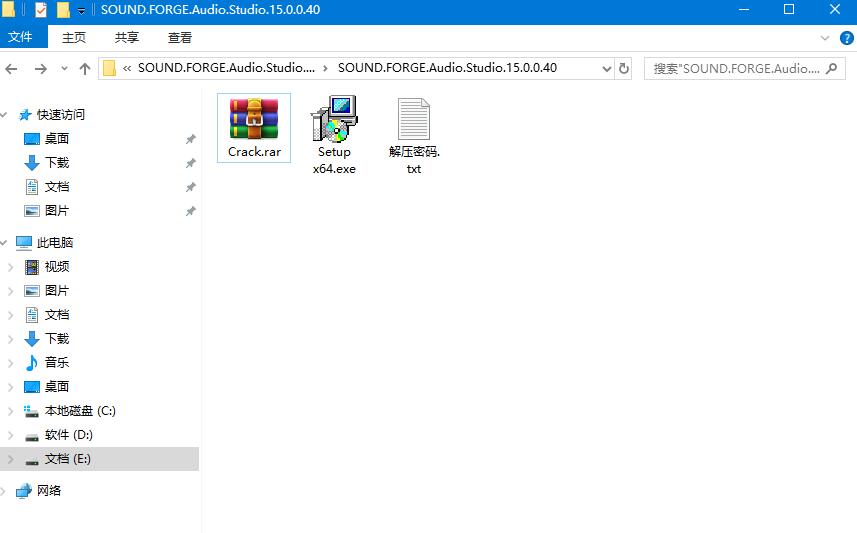Open Customize Quick Access Toolbar dropdown
Image resolution: width=857 pixels, height=533 pixels.
[81, 10]
